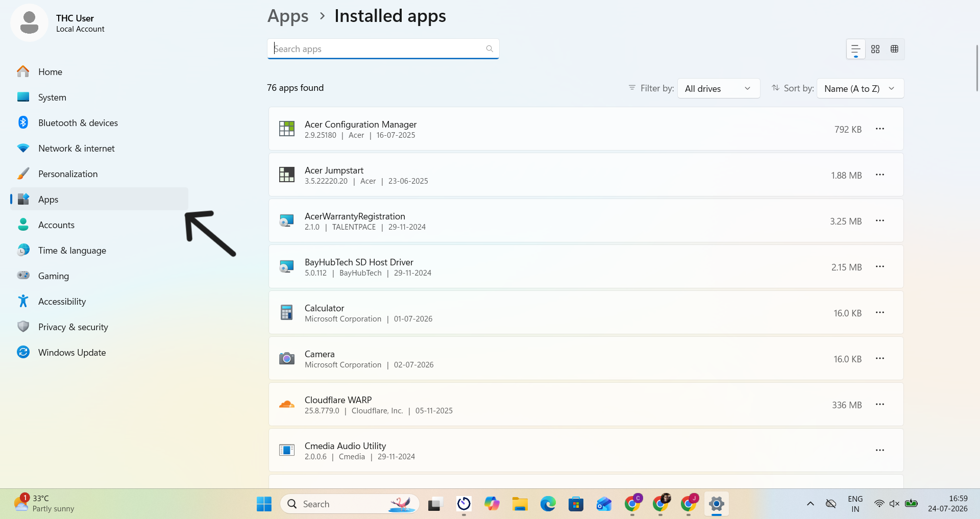This screenshot has height=519, width=980.
Task: Open more options for Cloudflare WARP
Action: coord(880,404)
